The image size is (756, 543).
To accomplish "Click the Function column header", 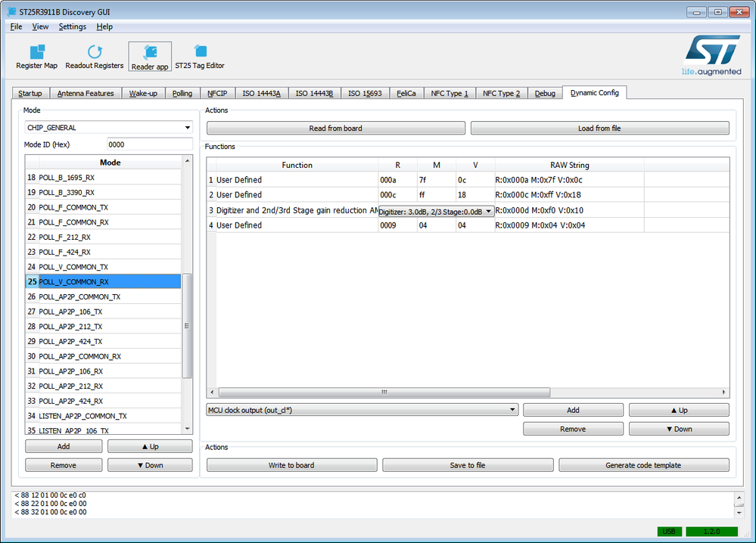I will [297, 166].
